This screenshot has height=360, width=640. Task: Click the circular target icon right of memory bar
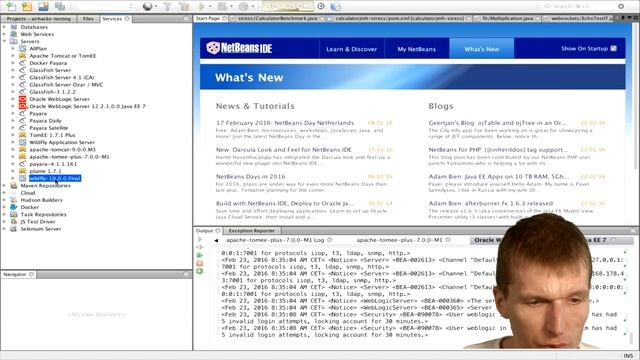pos(321,6)
